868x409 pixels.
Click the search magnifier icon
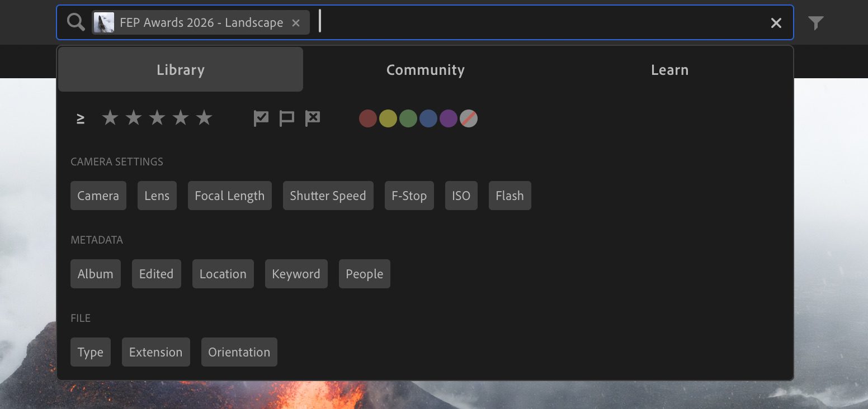76,22
